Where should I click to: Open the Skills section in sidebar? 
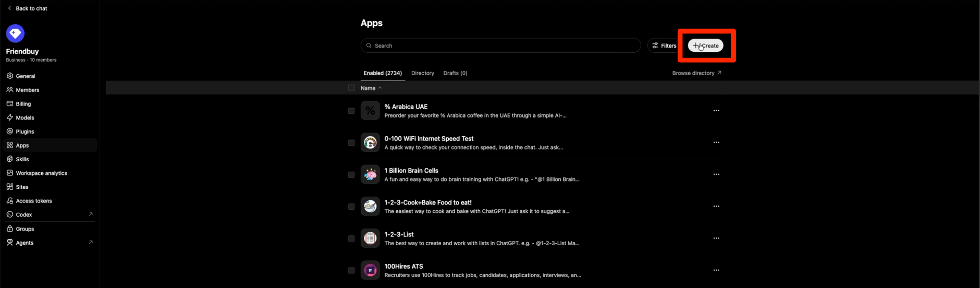pyautogui.click(x=50, y=159)
